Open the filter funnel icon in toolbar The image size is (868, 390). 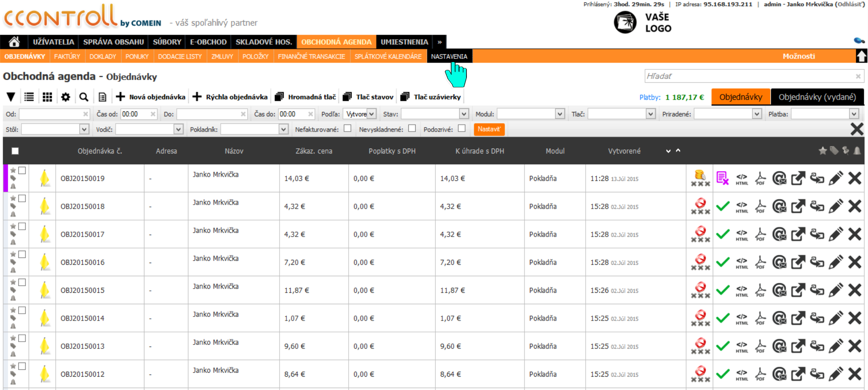(11, 97)
